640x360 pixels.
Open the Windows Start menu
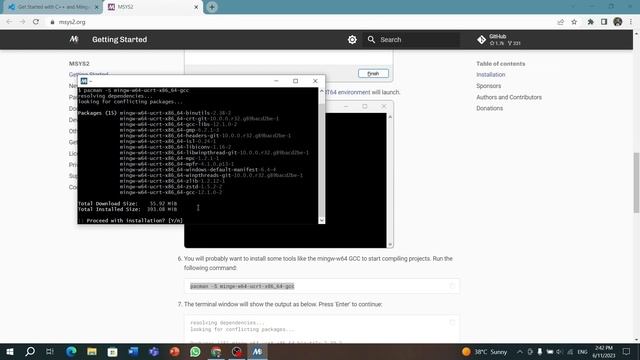click(x=10, y=351)
